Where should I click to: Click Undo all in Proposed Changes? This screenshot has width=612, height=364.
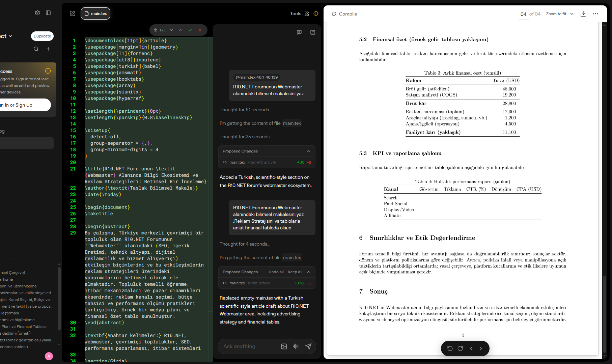pyautogui.click(x=276, y=272)
